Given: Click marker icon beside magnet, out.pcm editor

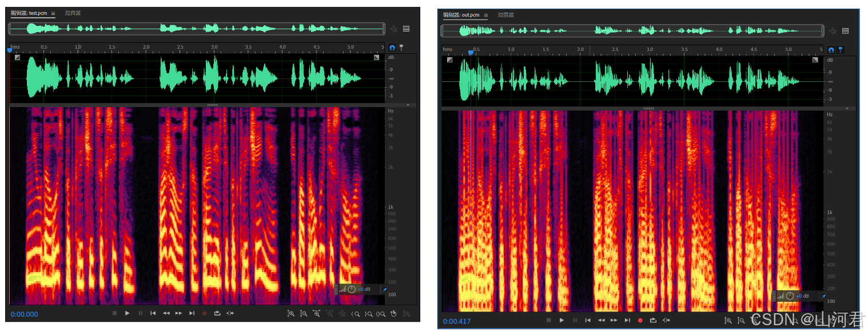Looking at the screenshot, I should tap(840, 50).
